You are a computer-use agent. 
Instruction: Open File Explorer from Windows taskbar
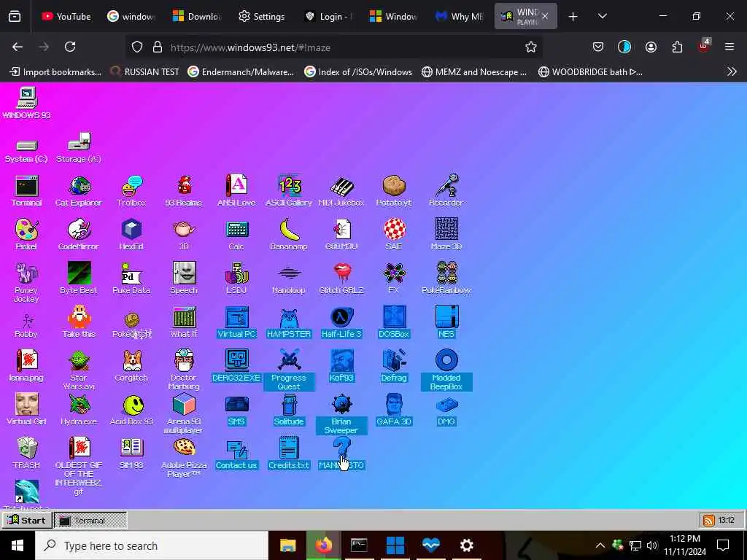coord(287,545)
